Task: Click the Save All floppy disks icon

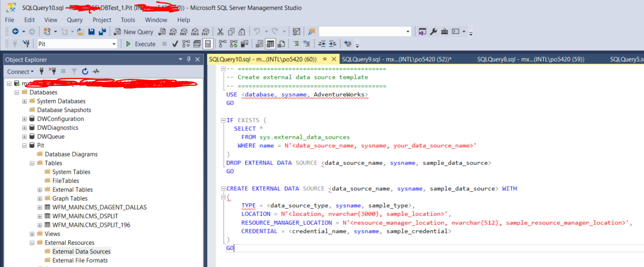Action: 102,32
